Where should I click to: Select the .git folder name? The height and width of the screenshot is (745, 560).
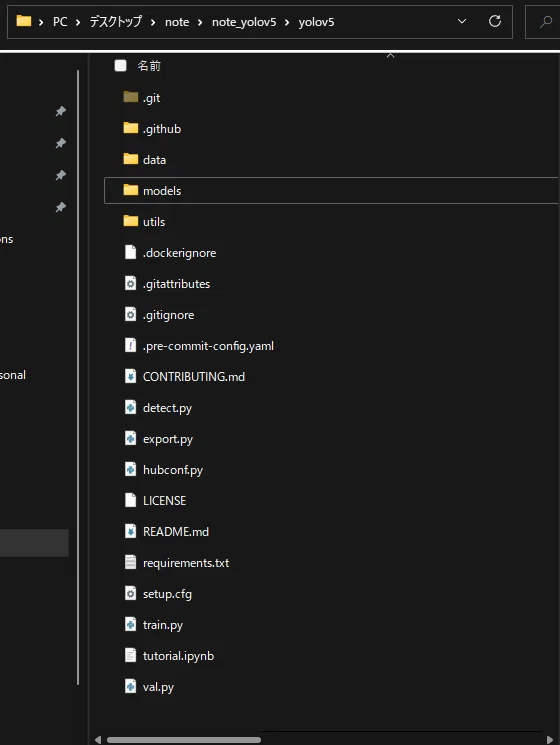tap(152, 98)
